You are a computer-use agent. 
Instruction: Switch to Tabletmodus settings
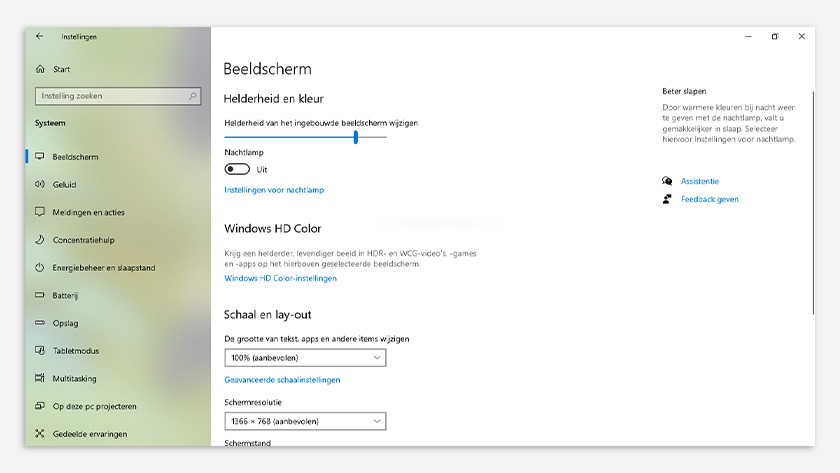click(75, 351)
